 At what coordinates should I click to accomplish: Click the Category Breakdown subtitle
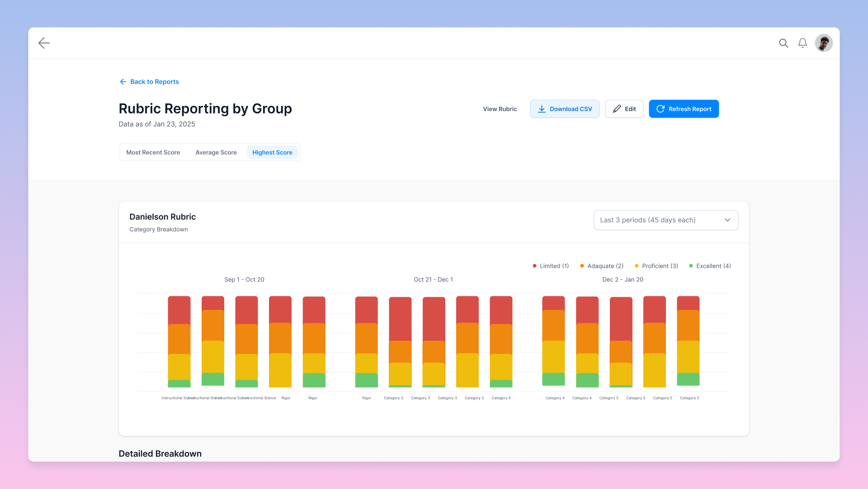[158, 229]
